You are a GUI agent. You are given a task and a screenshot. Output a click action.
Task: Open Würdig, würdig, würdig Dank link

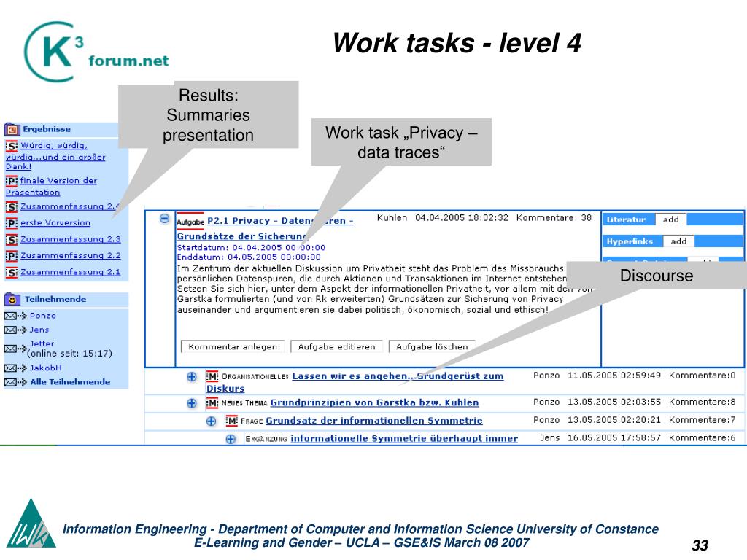55,156
